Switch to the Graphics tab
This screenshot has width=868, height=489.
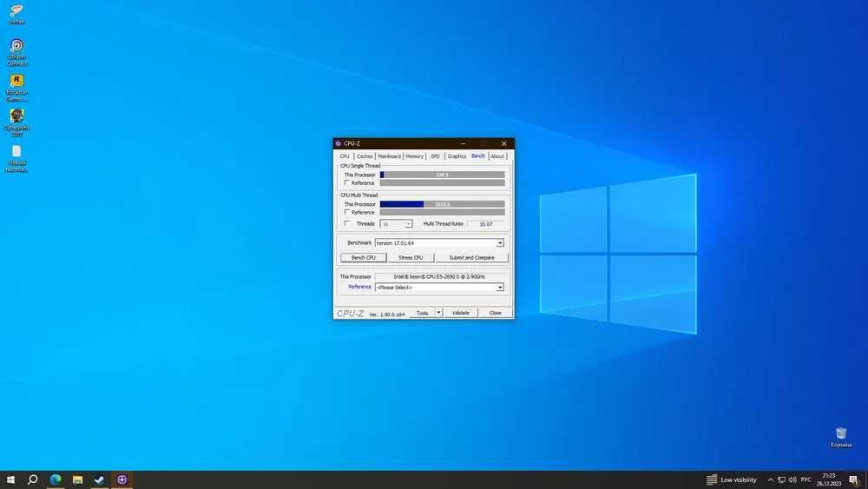click(457, 156)
